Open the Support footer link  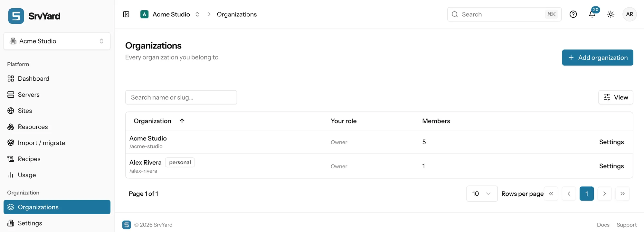click(627, 225)
